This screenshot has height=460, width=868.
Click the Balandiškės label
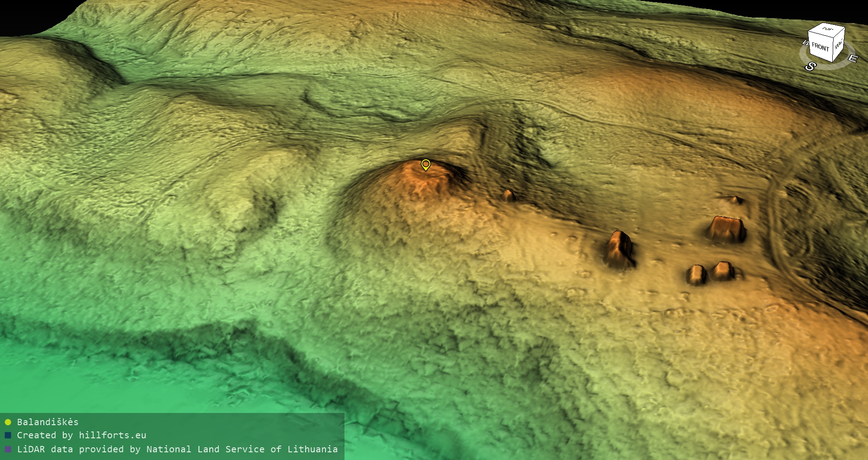[47, 422]
